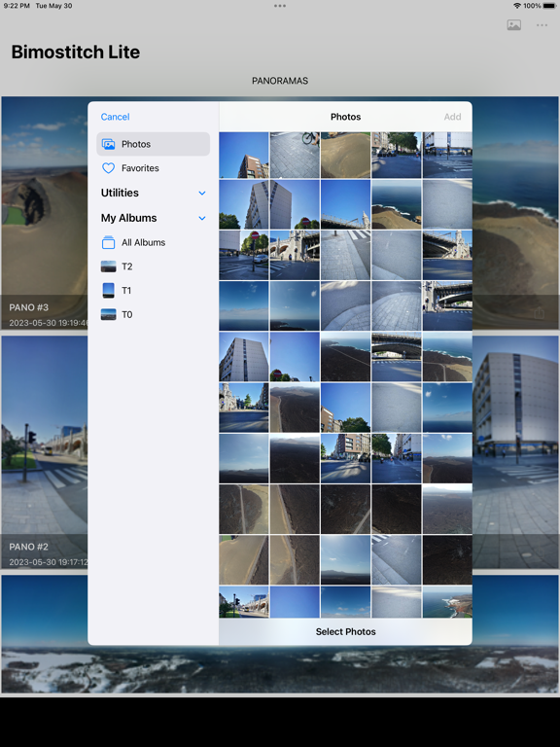Click the T2 album thumbnail icon
The image size is (560, 747).
[x=109, y=267]
